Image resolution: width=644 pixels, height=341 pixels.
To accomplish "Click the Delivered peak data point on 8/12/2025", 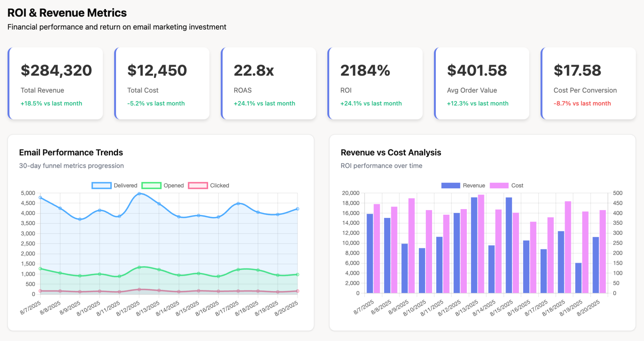I will coord(140,194).
